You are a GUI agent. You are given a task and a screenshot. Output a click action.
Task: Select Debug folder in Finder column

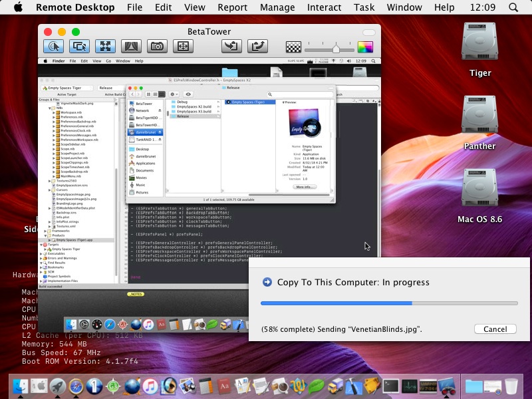tap(194, 102)
